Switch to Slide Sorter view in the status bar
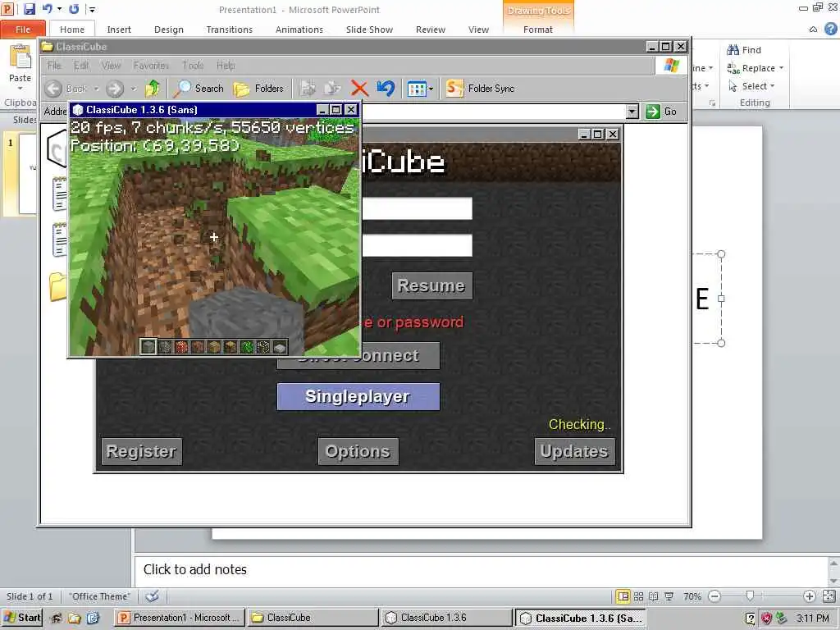Viewport: 840px width, 630px height. coord(638,596)
